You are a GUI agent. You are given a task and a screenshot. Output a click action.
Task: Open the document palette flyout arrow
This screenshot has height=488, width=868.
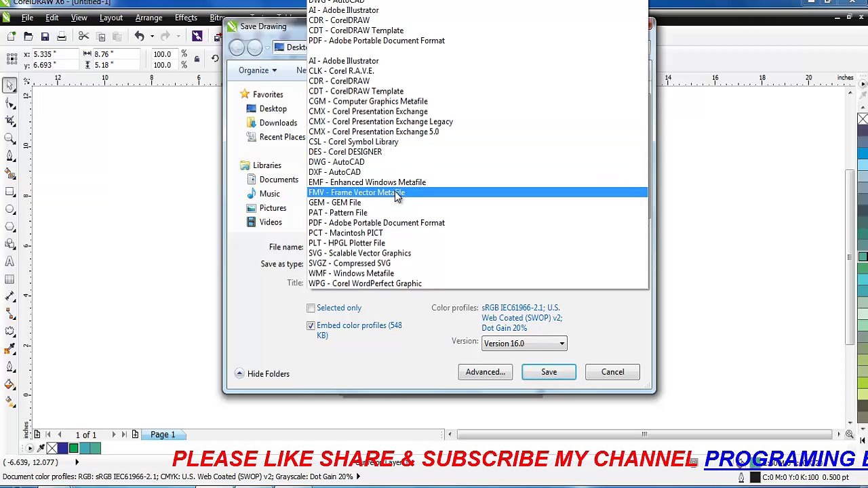coord(31,448)
